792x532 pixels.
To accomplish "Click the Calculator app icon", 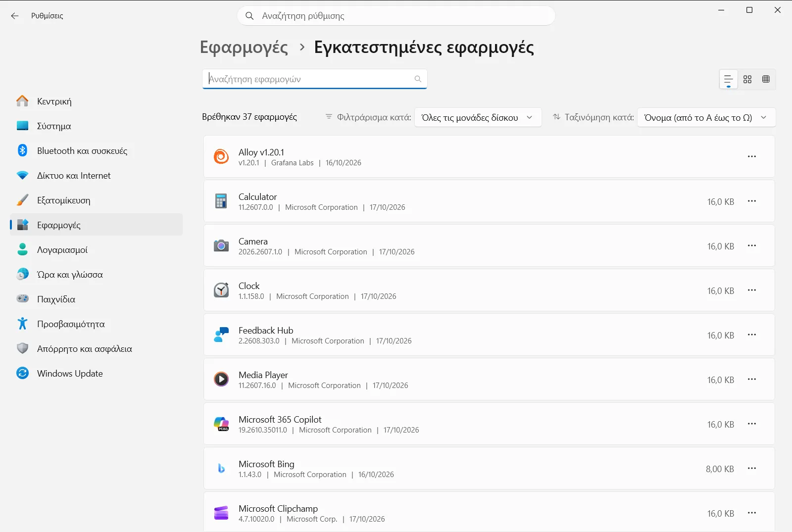I will point(221,201).
